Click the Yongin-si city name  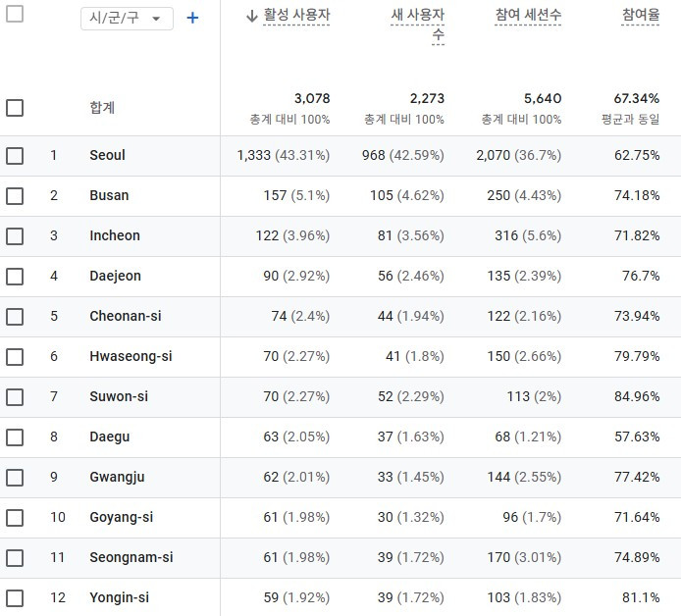click(x=119, y=597)
